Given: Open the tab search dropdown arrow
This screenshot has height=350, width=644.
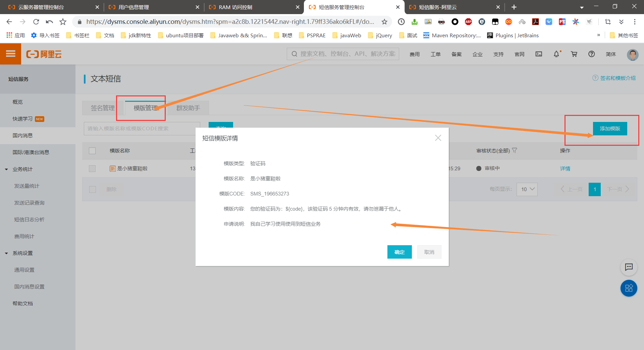Looking at the screenshot, I should pos(582,7).
